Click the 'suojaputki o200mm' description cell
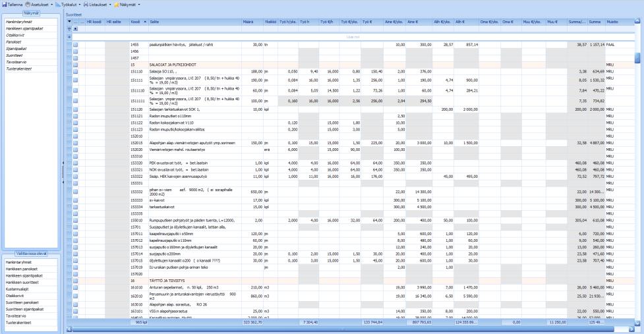Image resolution: width=644 pixels, height=334 pixels. (195, 254)
